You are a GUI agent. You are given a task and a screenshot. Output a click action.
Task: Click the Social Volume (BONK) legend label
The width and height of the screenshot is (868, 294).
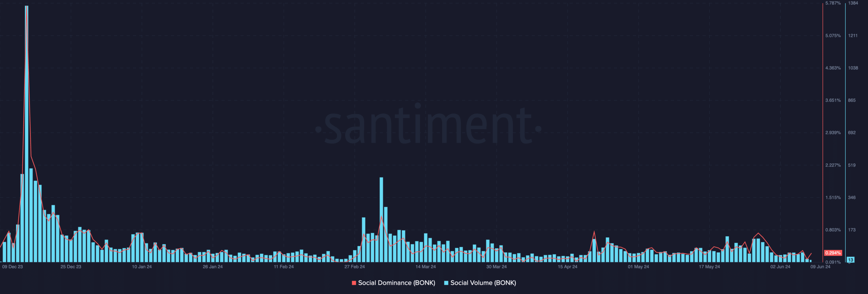click(x=483, y=283)
